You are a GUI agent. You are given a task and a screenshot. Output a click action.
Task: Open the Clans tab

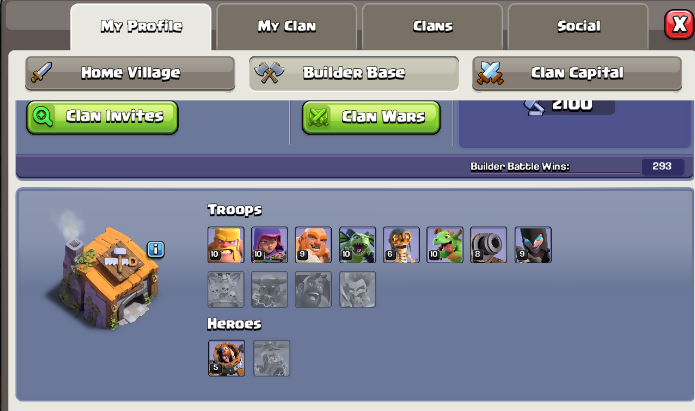pos(433,27)
